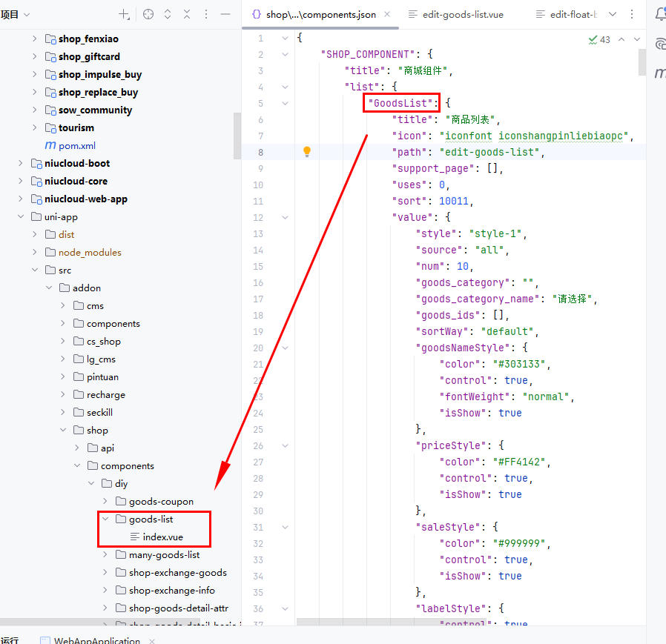Click the yellow lightbulb intention icon

(x=307, y=151)
